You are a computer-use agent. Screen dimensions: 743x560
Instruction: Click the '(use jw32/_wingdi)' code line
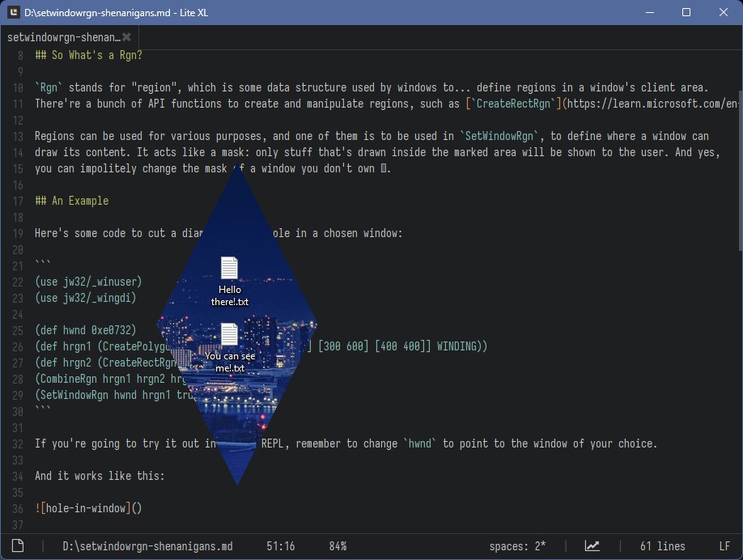tap(85, 298)
